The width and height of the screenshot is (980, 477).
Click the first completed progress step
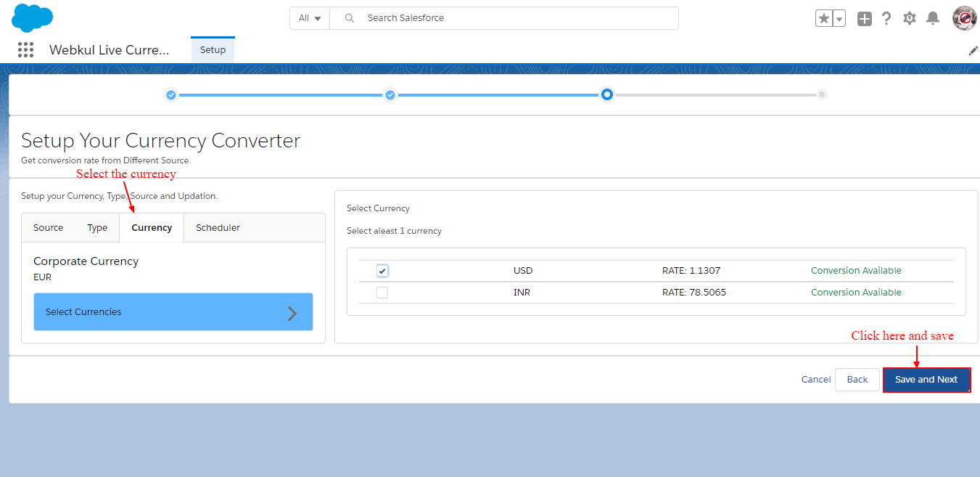[170, 95]
